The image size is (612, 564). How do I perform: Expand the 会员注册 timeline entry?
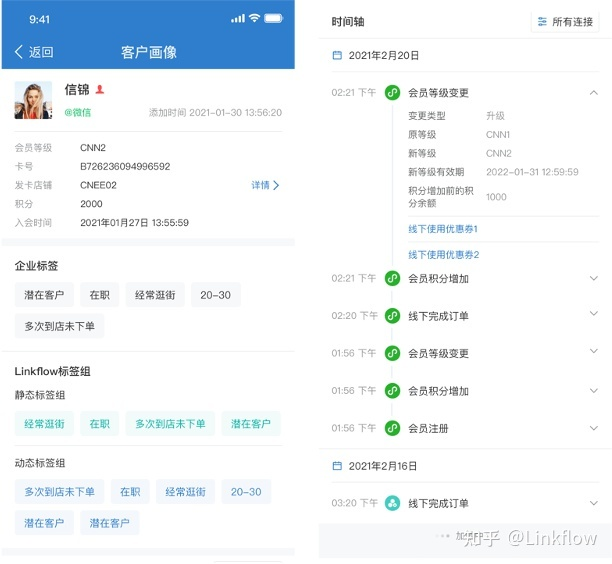point(593,428)
